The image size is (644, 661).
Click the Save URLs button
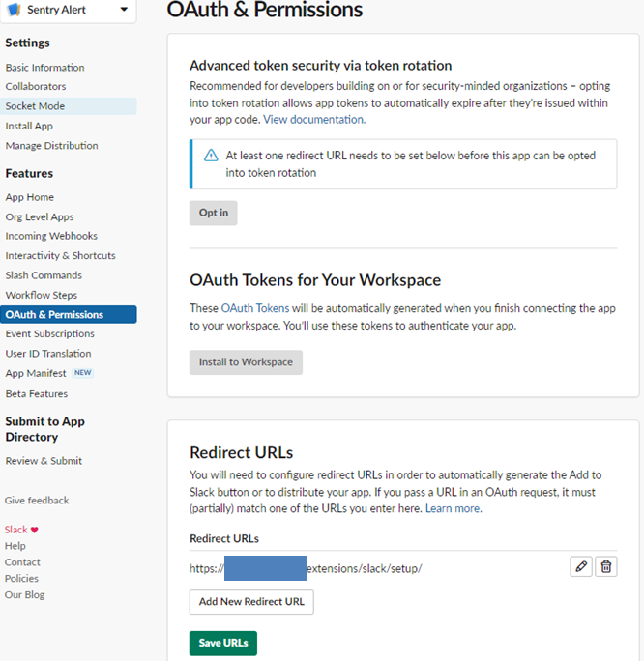(223, 644)
